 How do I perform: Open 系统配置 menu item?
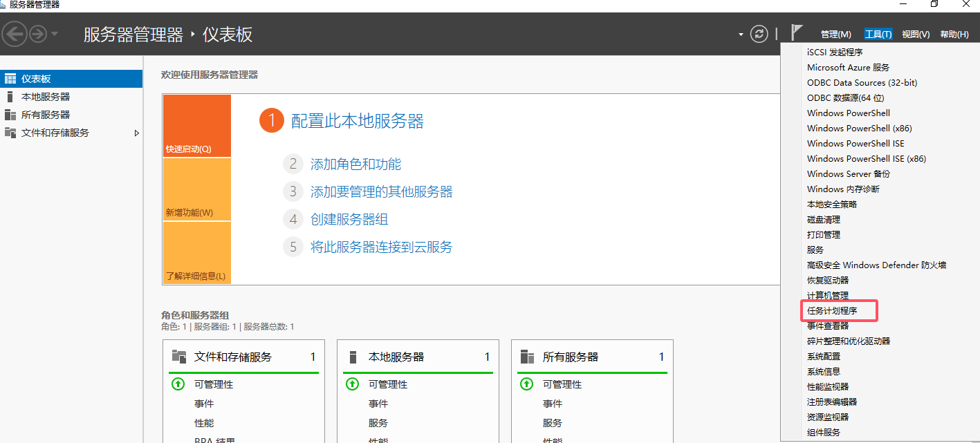click(x=824, y=356)
